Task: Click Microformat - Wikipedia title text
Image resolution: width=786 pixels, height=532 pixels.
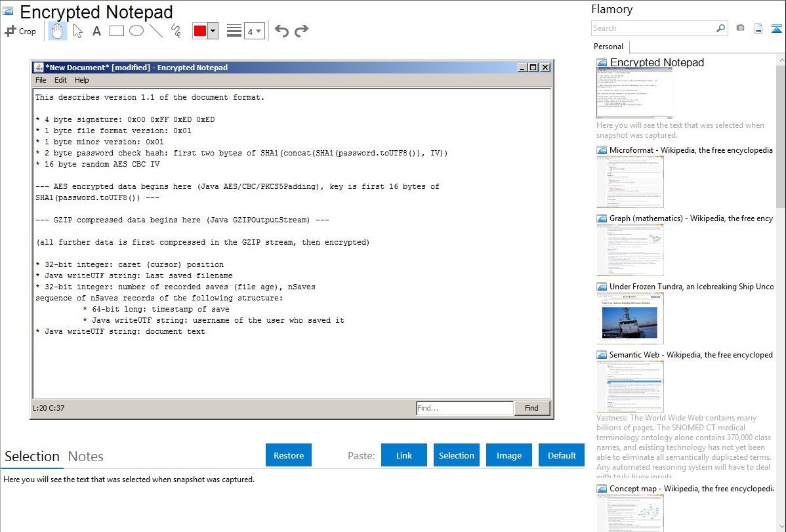Action: 691,150
